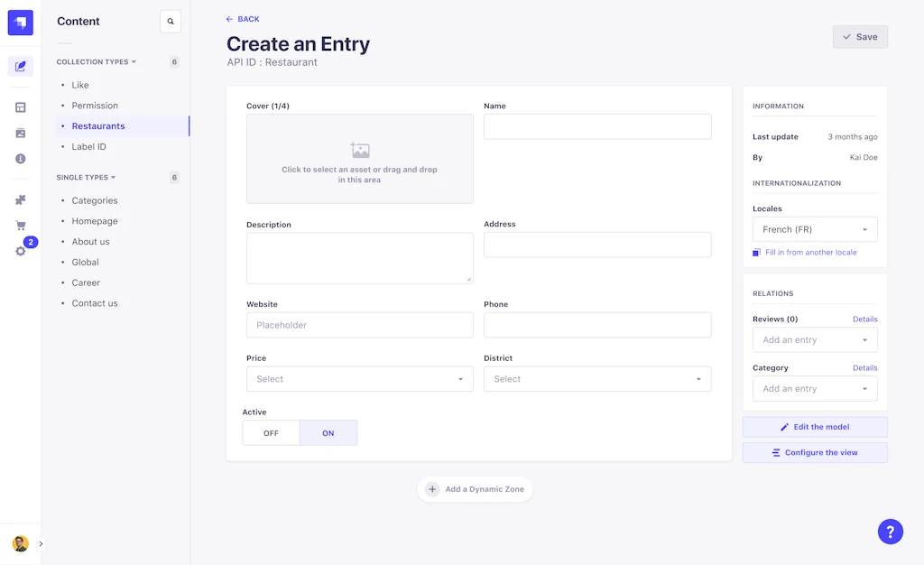Click the Strapi logo icon
This screenshot has height=565, width=924.
tap(20, 23)
